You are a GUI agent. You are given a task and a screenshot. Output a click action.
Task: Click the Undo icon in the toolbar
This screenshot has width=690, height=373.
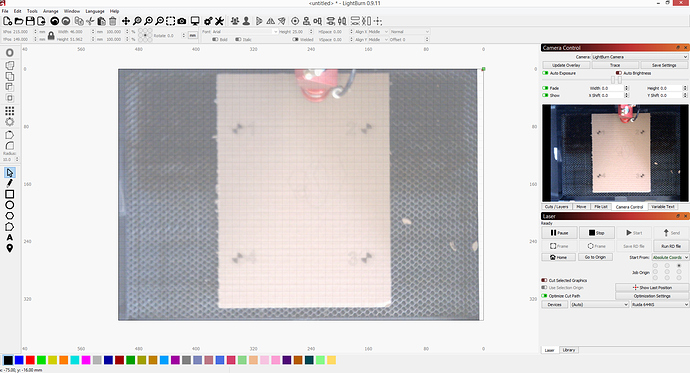pos(55,21)
